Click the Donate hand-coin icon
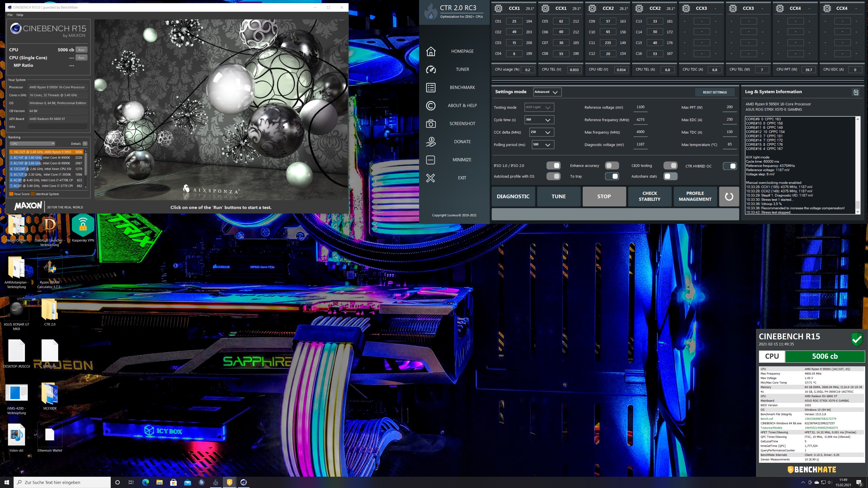This screenshot has width=868, height=488. click(x=431, y=142)
